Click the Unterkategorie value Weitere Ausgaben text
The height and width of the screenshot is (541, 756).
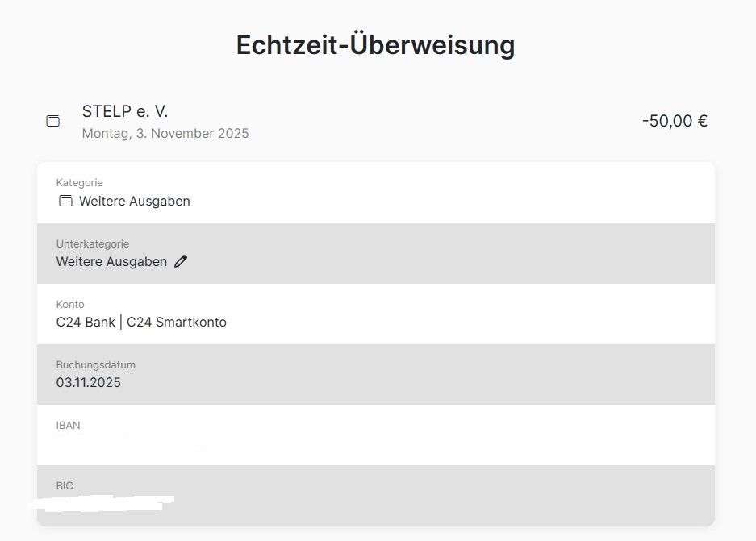[x=111, y=261]
